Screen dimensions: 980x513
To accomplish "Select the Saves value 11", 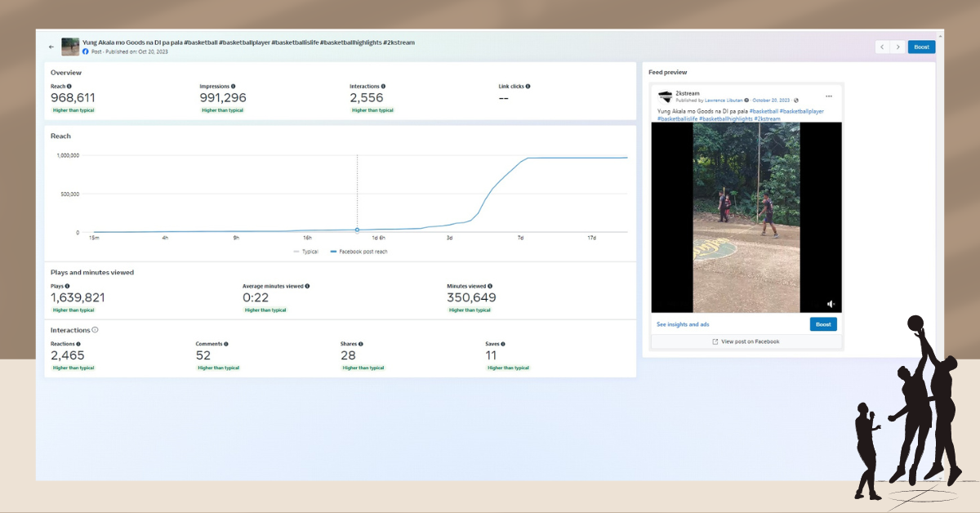I will pos(491,355).
